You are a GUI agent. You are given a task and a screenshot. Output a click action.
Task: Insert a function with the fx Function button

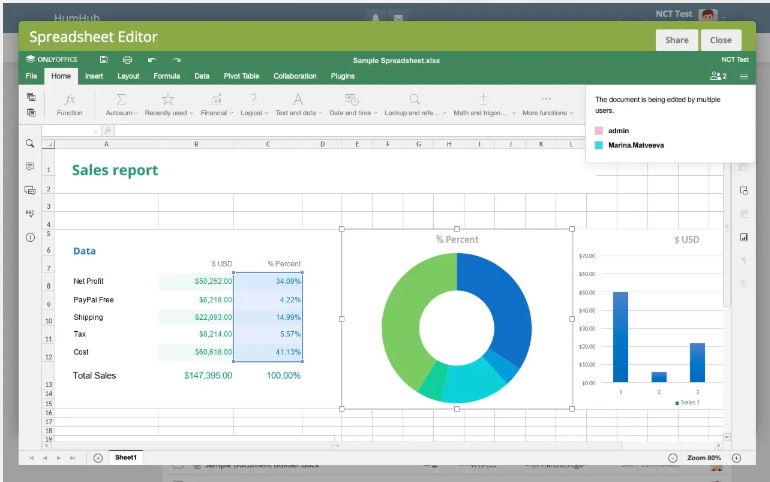(x=70, y=104)
